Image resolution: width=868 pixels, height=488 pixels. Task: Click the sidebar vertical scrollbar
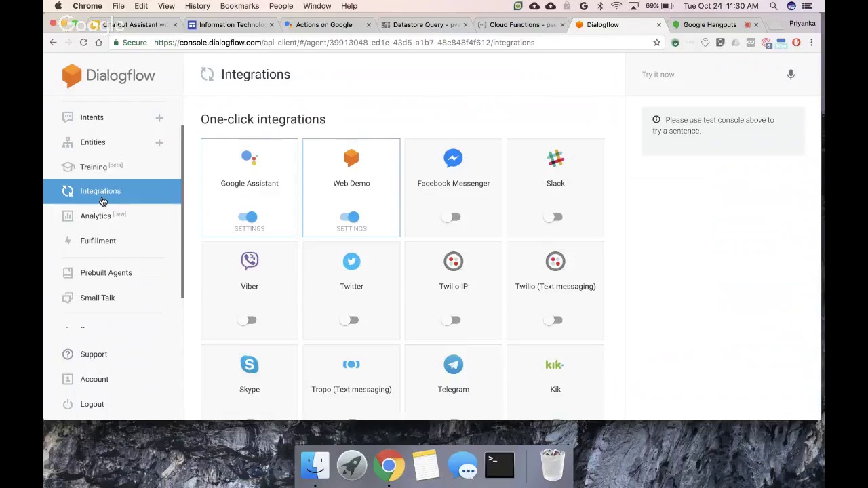[182, 211]
